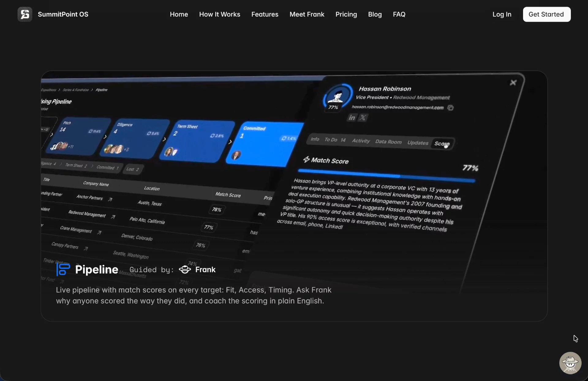
Task: Click the Austin, Texas location cell
Action: click(149, 203)
